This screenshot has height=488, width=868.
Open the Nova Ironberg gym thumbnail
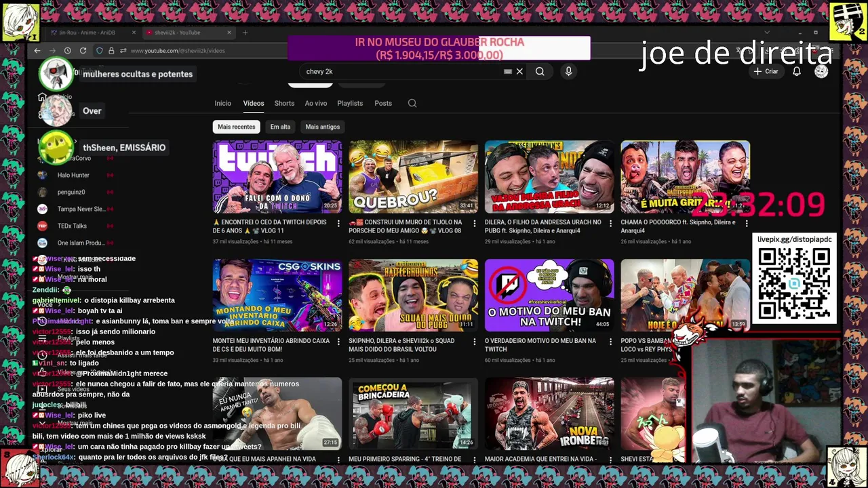coord(549,413)
